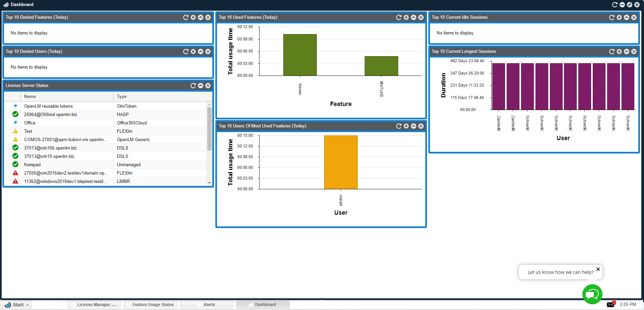Select the OpenLM reusable tokens row
Image resolution: width=644 pixels, height=310 pixels.
click(48, 106)
